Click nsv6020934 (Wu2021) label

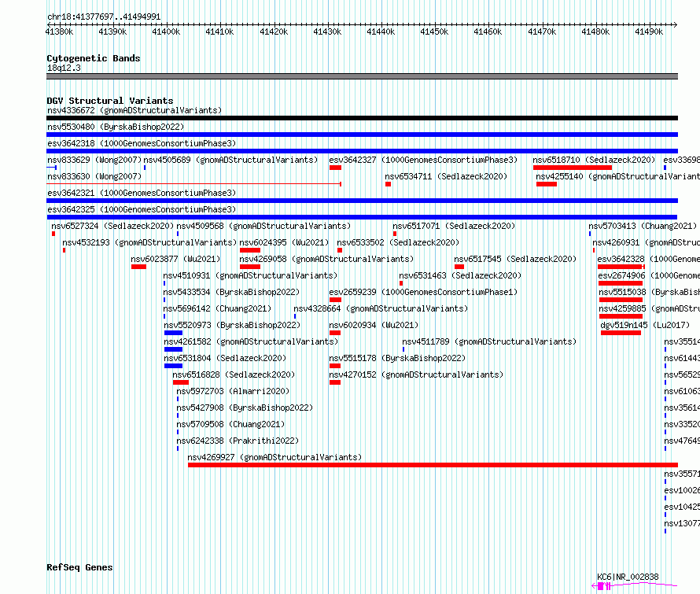pyautogui.click(x=374, y=325)
